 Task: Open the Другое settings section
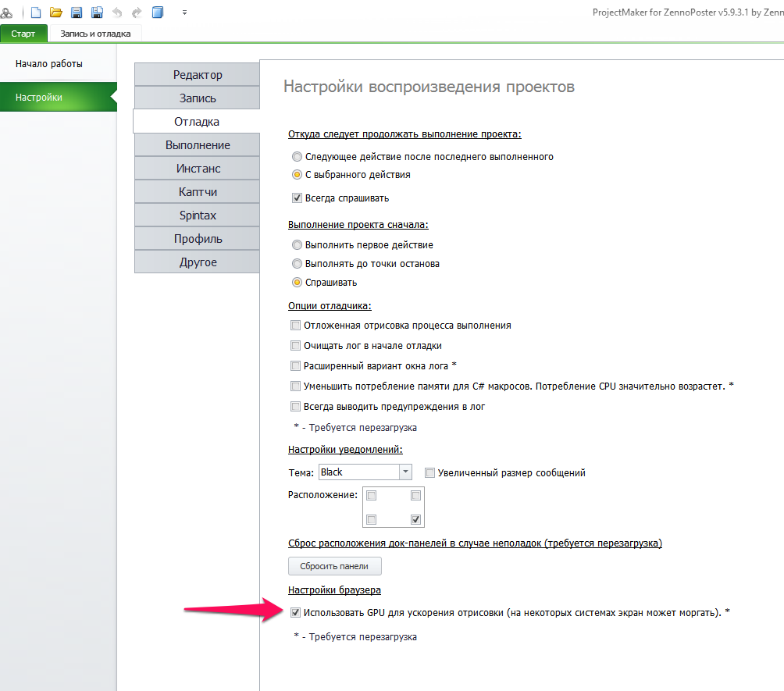[197, 262]
